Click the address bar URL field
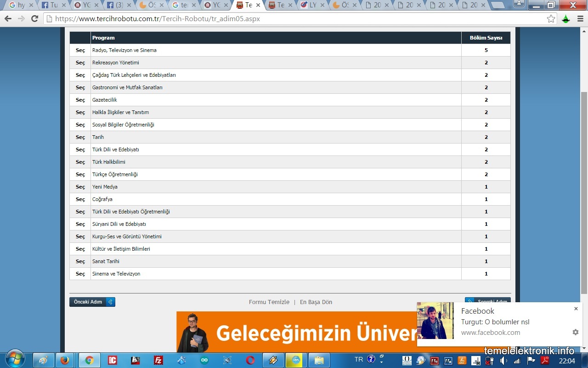 coord(294,19)
